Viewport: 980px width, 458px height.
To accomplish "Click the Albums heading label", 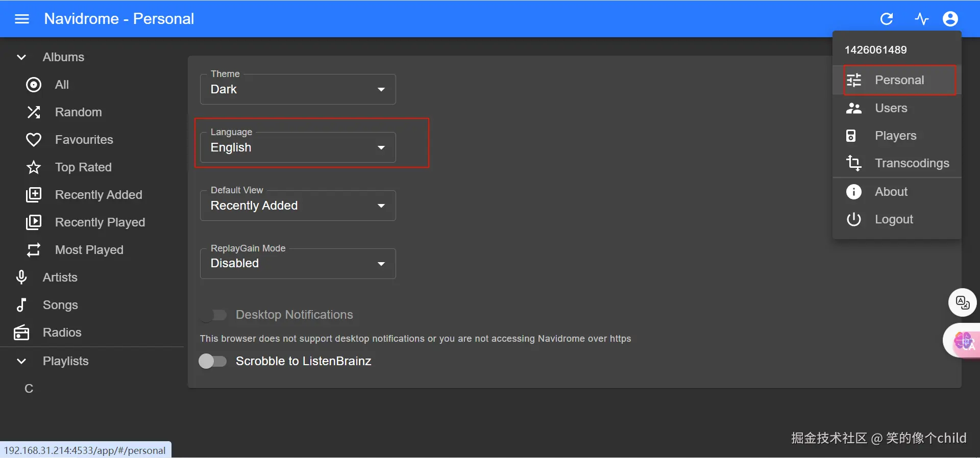I will [x=64, y=57].
